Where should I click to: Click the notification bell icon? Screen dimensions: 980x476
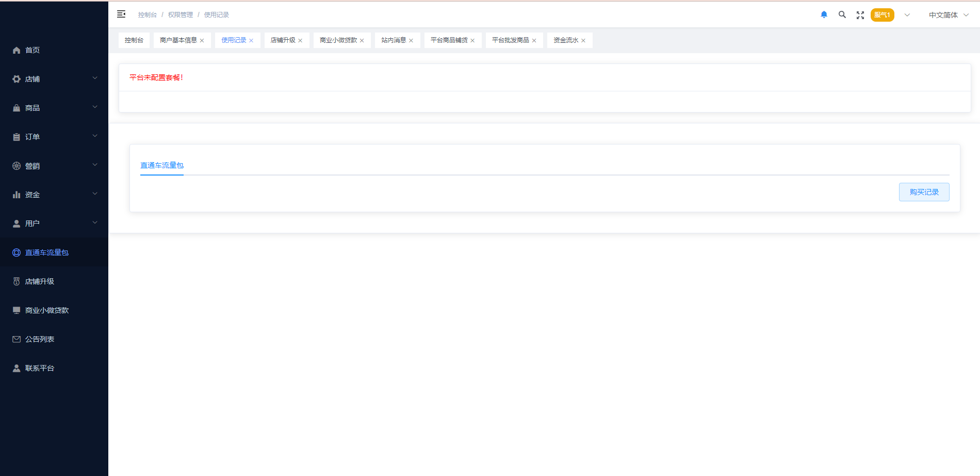[x=824, y=15]
